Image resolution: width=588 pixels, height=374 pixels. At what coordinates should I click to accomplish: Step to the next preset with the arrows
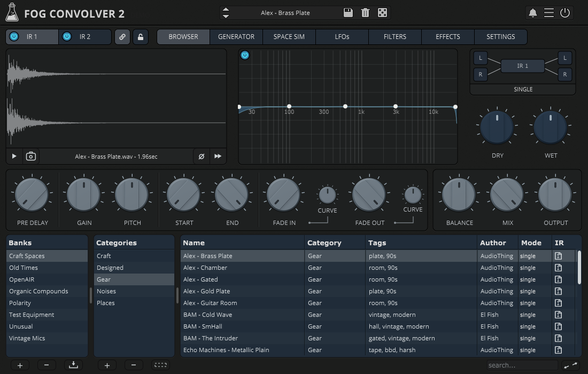227,12
